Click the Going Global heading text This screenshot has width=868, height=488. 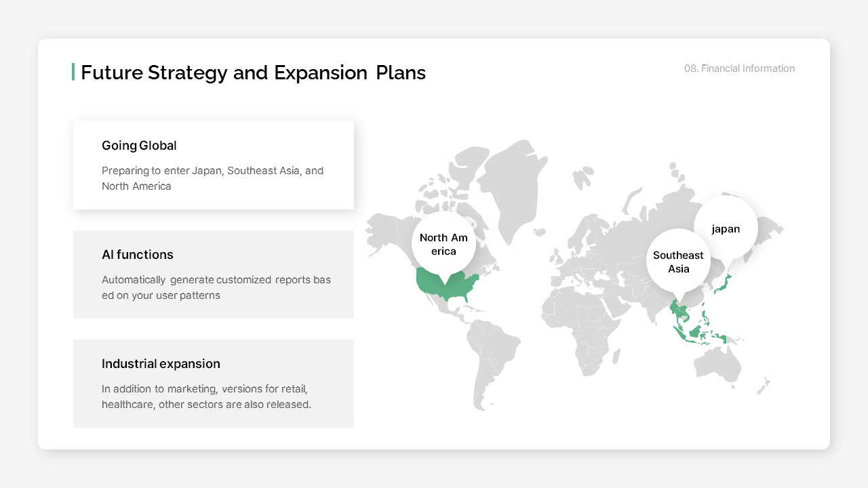(139, 146)
